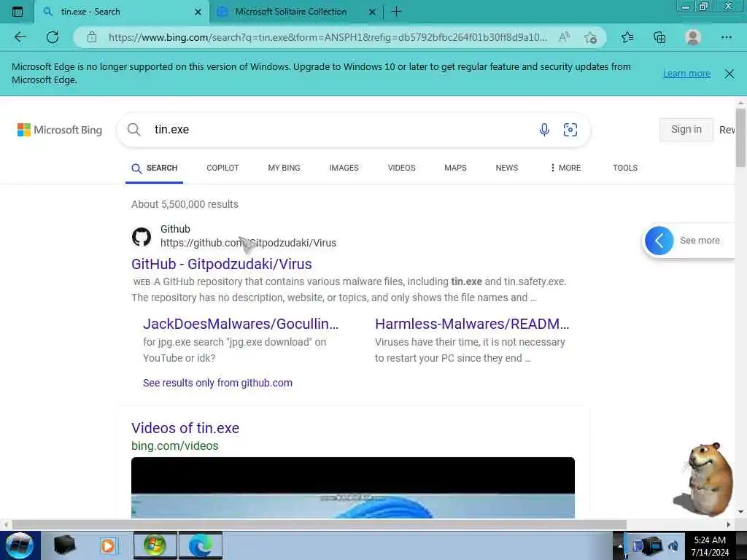747x560 pixels.
Task: Click the Rewards label beside Sign in
Action: tap(727, 130)
